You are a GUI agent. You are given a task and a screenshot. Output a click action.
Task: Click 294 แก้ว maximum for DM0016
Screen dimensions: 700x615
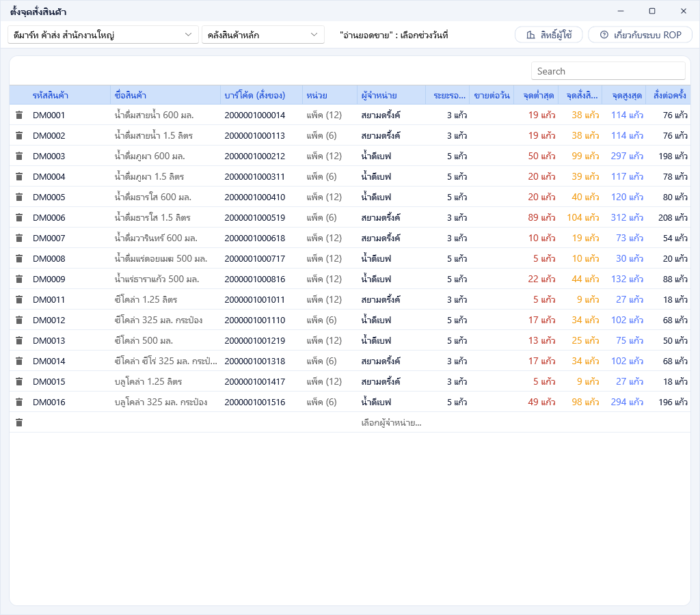point(628,402)
